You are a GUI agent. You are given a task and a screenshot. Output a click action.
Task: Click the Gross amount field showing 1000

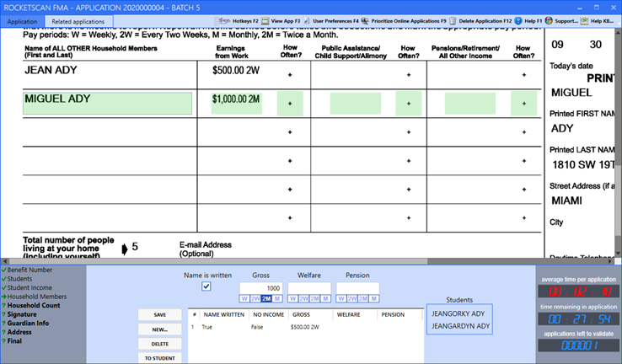point(261,288)
